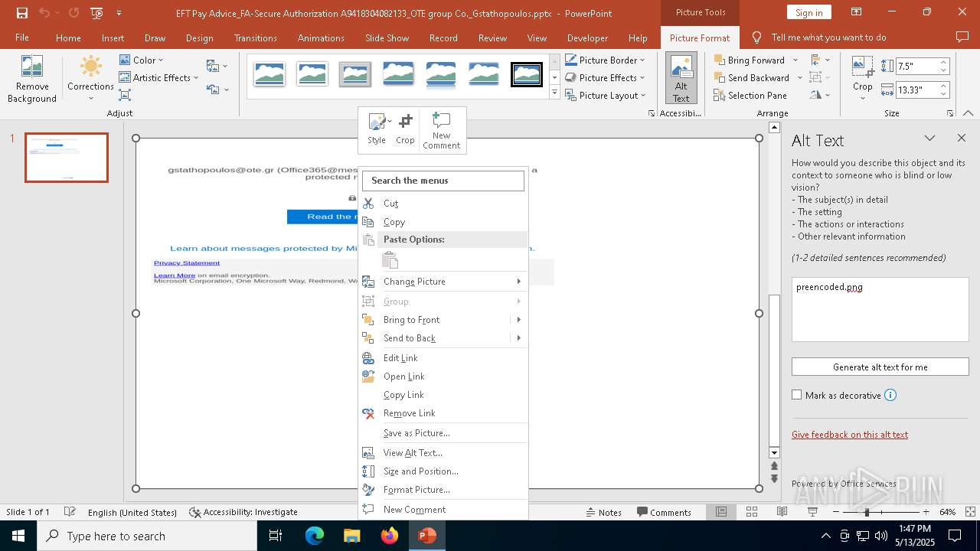Click the Windows search box on taskbar

[x=147, y=536]
